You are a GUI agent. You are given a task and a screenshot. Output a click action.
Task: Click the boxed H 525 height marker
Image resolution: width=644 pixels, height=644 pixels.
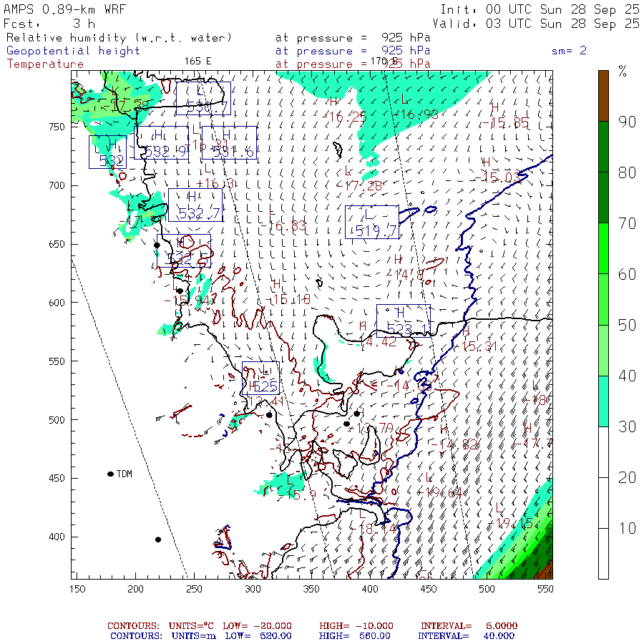point(260,378)
